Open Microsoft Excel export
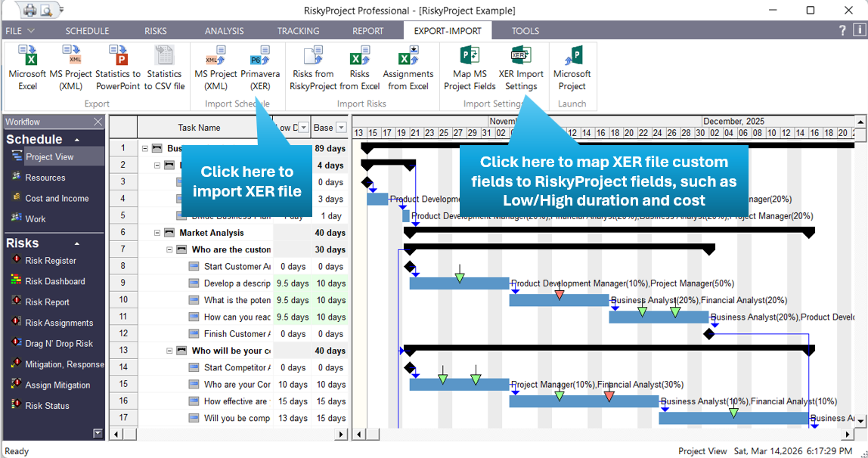 tap(27, 68)
